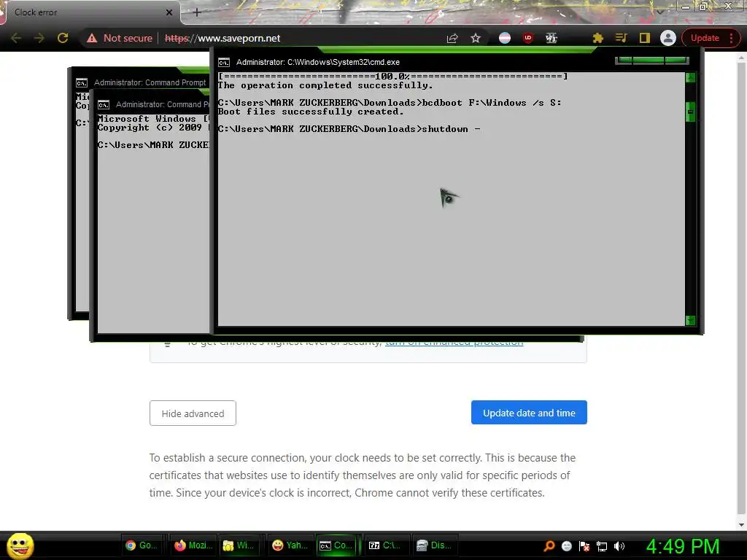Open the Chrome profile avatar

click(x=668, y=38)
